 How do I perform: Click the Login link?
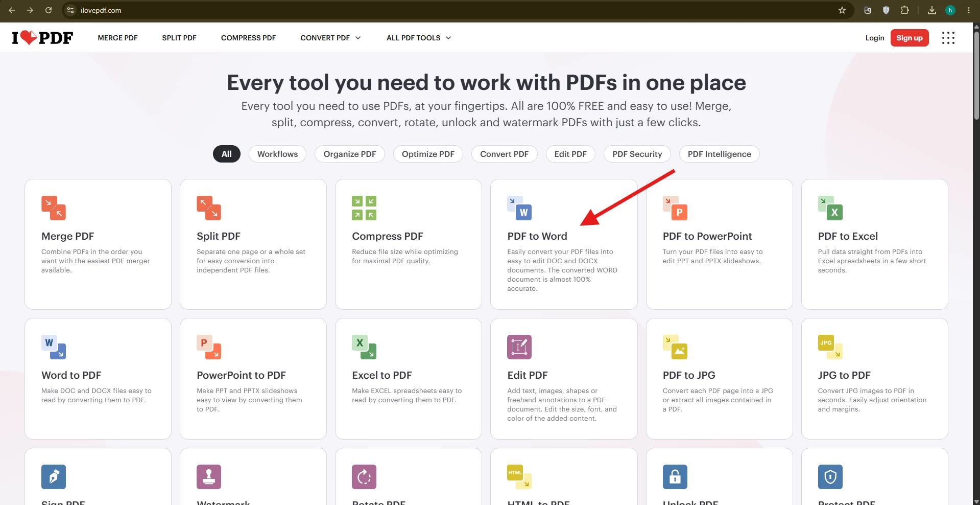(x=875, y=38)
